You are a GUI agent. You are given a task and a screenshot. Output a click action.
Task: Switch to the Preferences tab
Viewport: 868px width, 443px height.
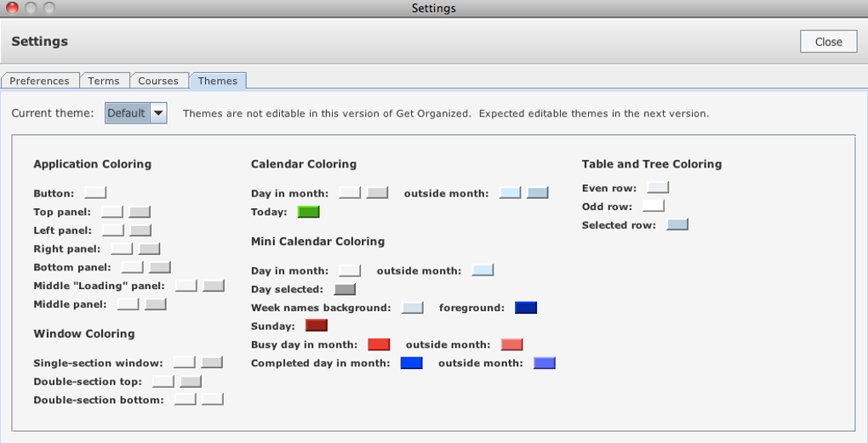(40, 81)
